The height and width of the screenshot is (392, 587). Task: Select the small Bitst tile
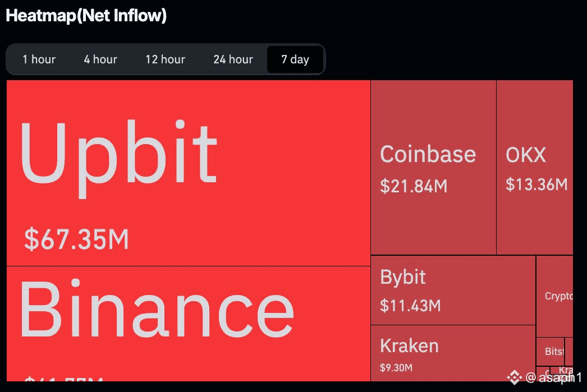(x=551, y=352)
